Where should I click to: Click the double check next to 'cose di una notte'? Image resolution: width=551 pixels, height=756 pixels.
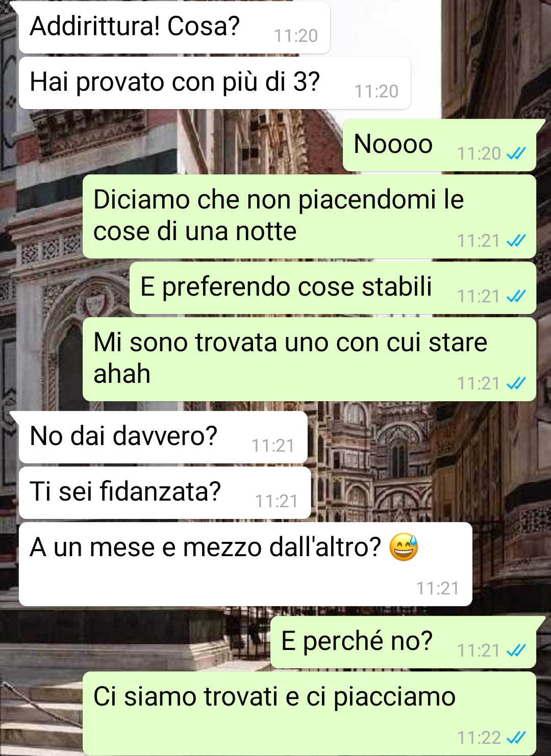pyautogui.click(x=516, y=241)
